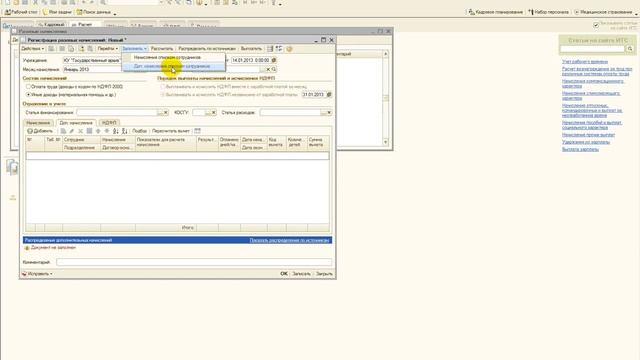Screen dimensions: 640x360
Task: Click the Закрыть button
Action: click(x=324, y=274)
